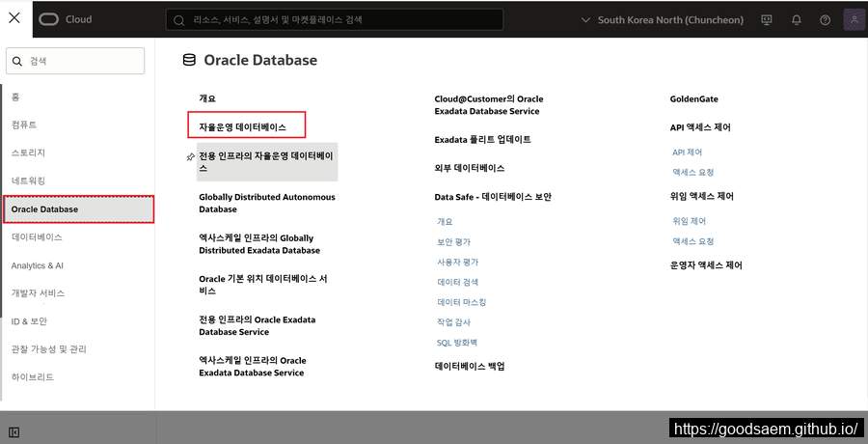
Task: Click the pin icon beside 전용 인프라의 자율운영 데이터베이스
Action: 190,157
